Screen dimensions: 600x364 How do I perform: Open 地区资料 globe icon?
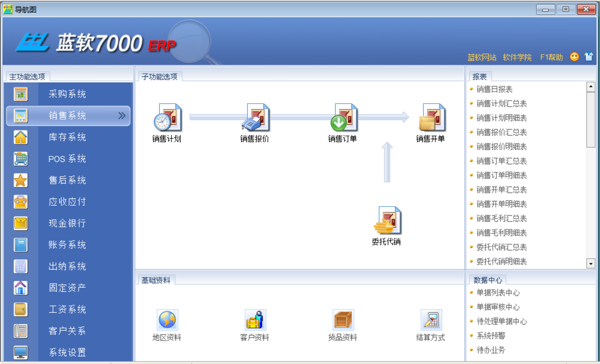(x=167, y=320)
